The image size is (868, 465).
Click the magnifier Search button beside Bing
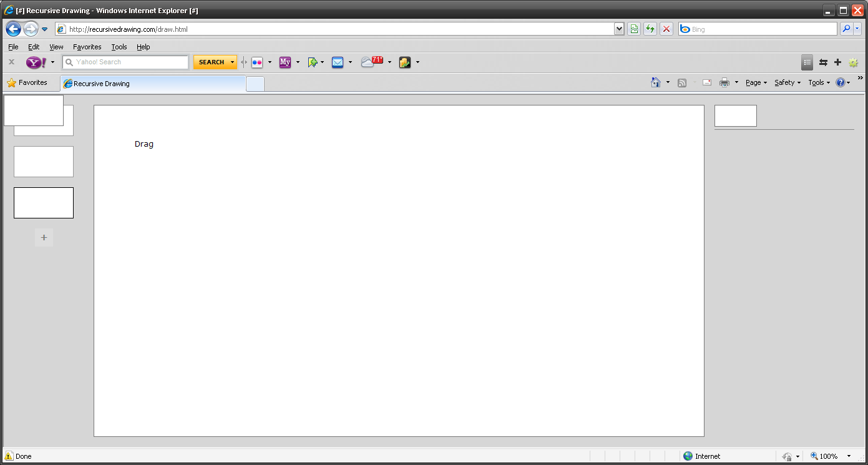click(x=846, y=29)
